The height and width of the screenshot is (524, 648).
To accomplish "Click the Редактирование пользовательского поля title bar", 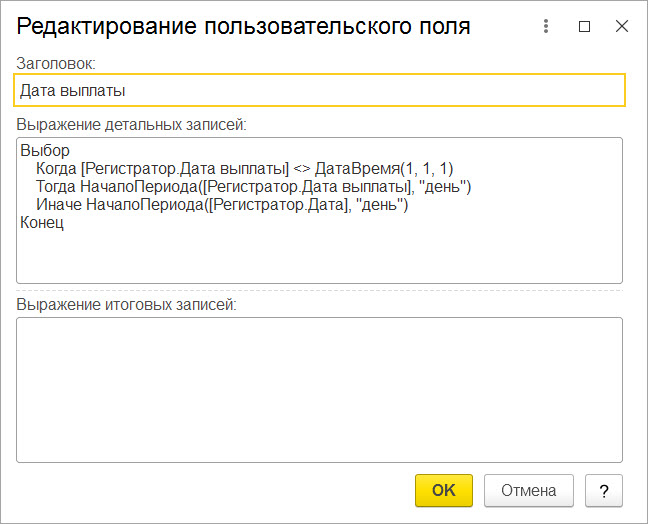I will tap(243, 26).
